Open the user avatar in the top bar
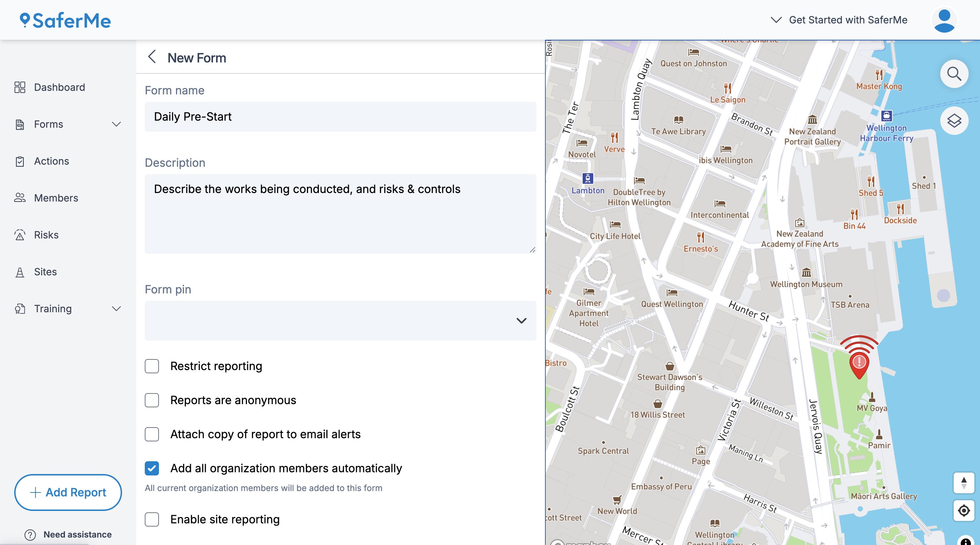 pos(944,20)
